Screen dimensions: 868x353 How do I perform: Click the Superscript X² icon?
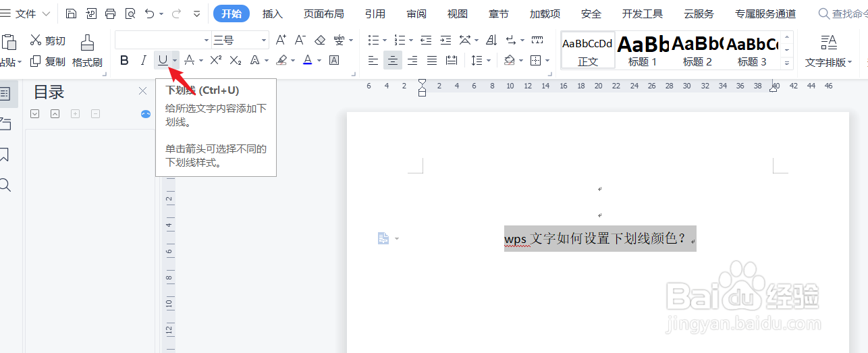[x=216, y=60]
